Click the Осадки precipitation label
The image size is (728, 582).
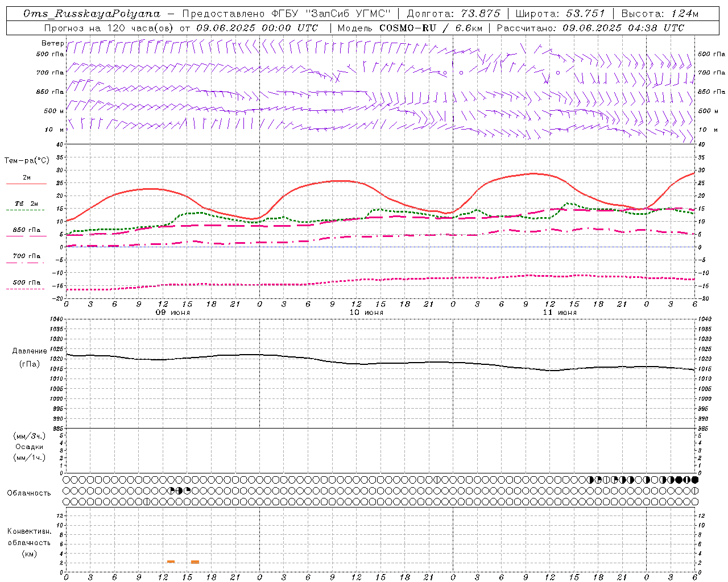(30, 447)
